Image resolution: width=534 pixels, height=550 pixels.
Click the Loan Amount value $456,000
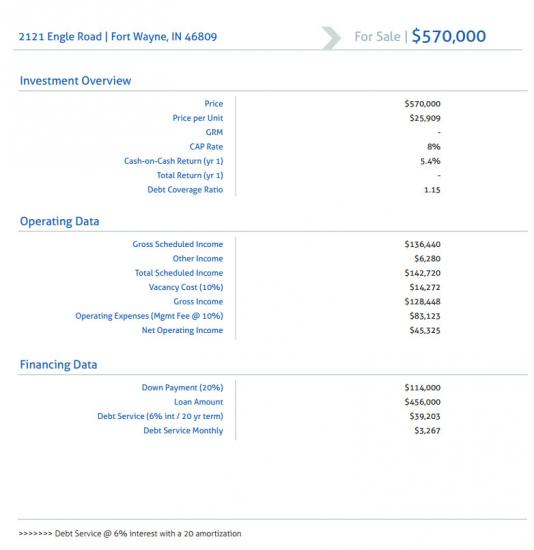tap(422, 402)
